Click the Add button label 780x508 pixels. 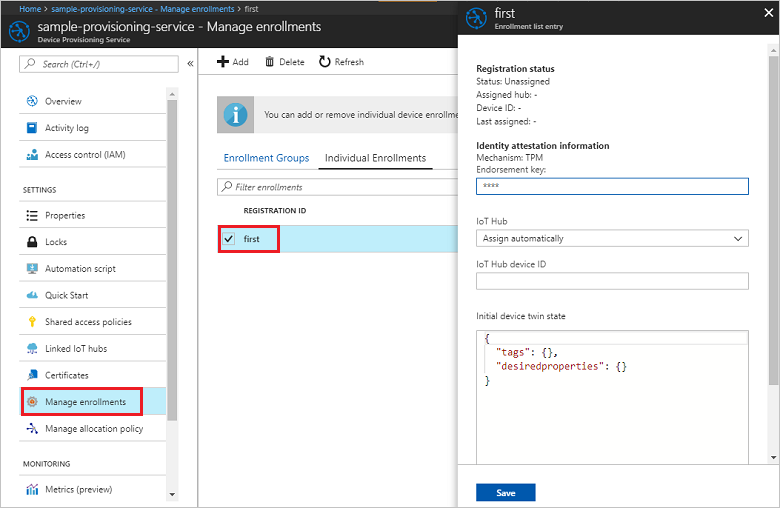pyautogui.click(x=240, y=62)
